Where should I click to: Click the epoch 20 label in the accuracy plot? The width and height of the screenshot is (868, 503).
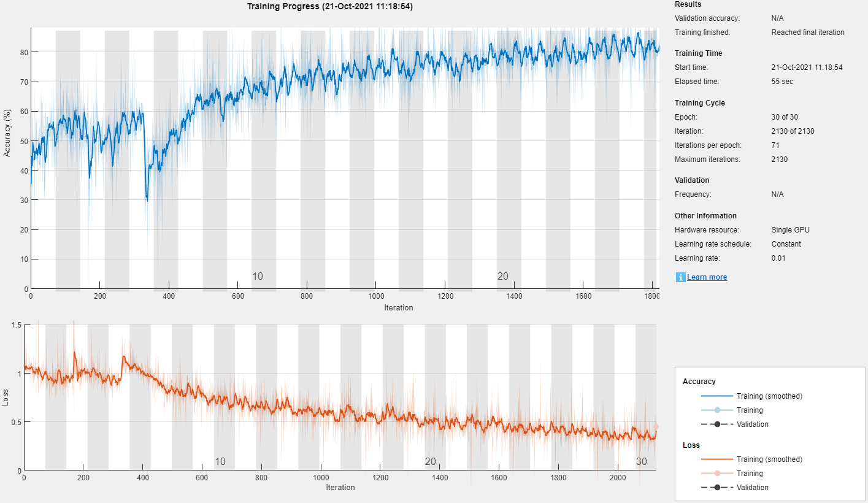click(502, 277)
